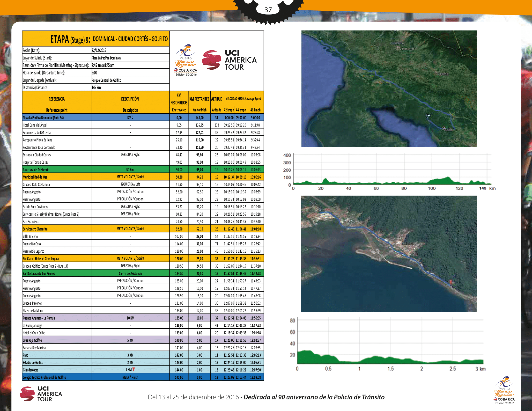Image resolution: width=532 pixels, height=411 pixels.
Task: Click the 46 kmph average speed column header
Action: (255, 110)
